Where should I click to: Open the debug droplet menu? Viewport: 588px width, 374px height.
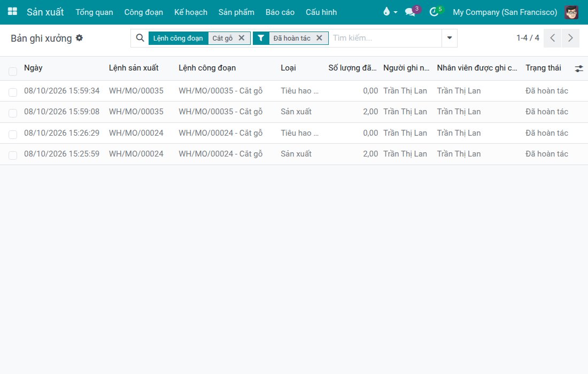click(390, 12)
